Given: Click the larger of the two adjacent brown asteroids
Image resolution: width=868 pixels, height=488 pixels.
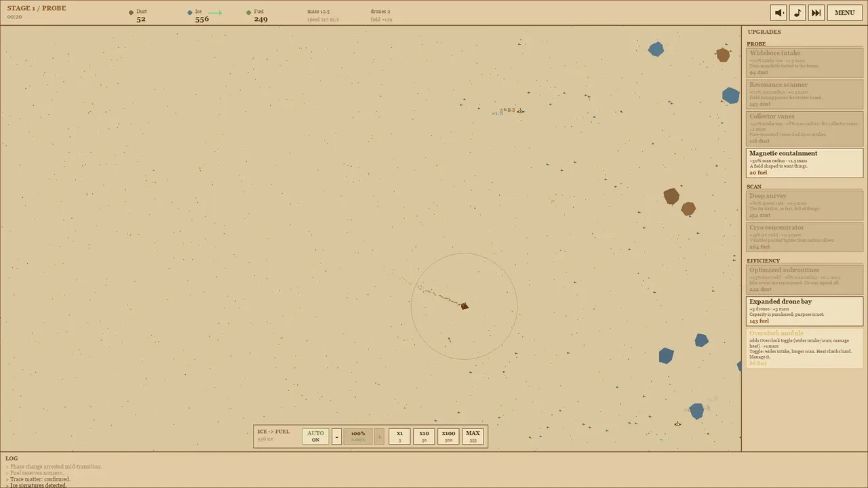Looking at the screenshot, I should pyautogui.click(x=671, y=196).
